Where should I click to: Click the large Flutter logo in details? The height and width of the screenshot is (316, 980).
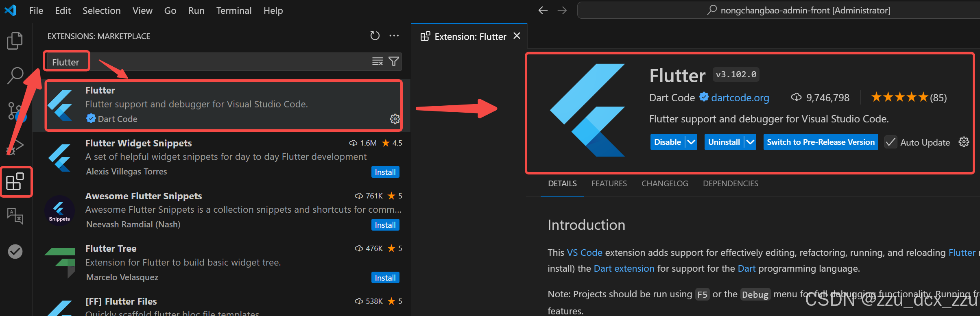coord(588,110)
